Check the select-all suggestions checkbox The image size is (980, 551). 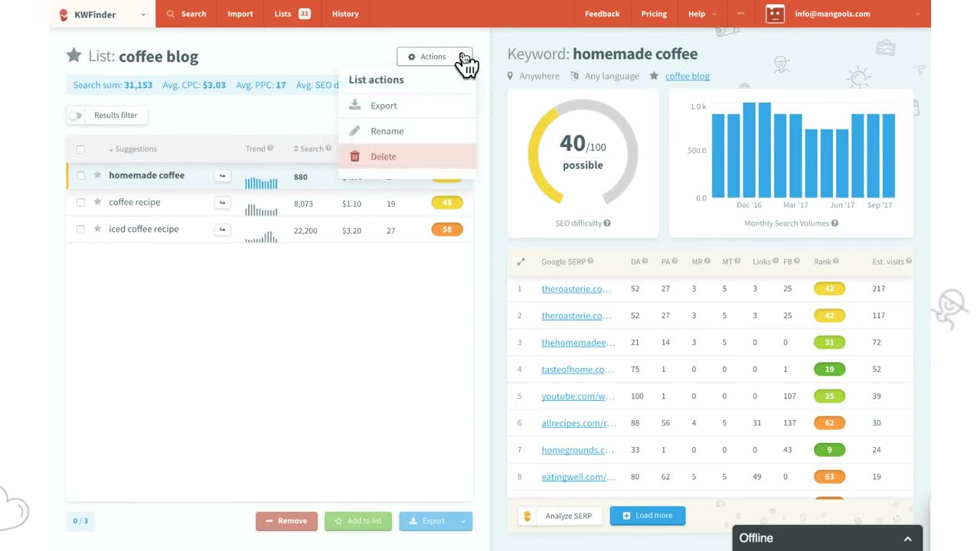coord(80,149)
